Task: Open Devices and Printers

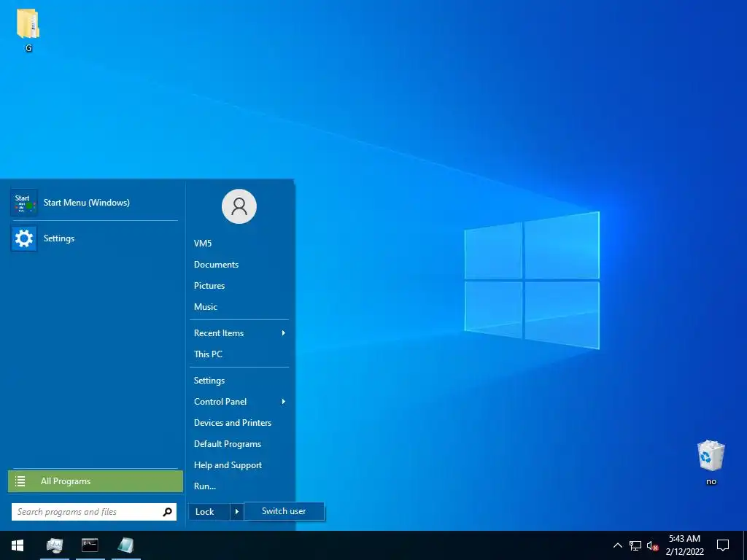Action: [x=239, y=423]
